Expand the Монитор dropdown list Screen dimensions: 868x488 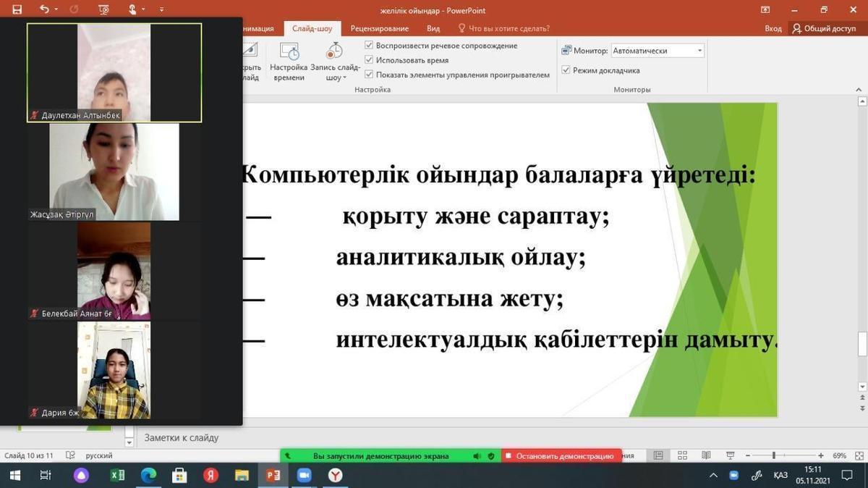699,51
